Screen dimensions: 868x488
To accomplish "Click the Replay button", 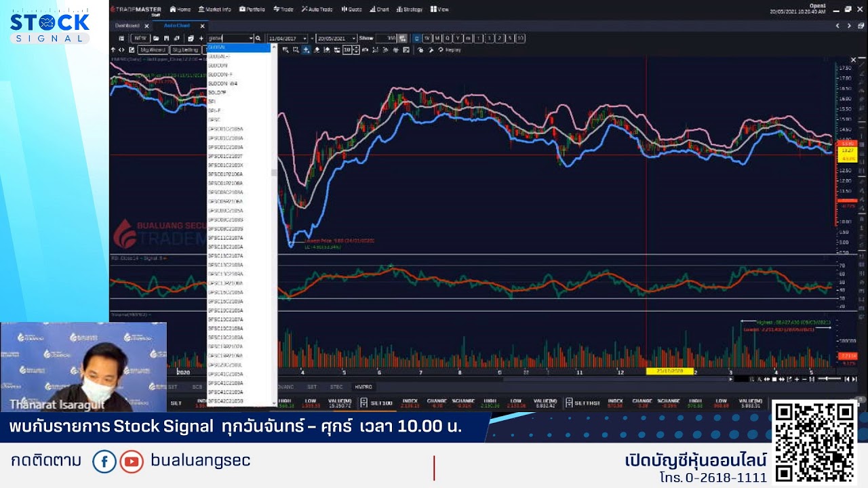I will point(450,49).
